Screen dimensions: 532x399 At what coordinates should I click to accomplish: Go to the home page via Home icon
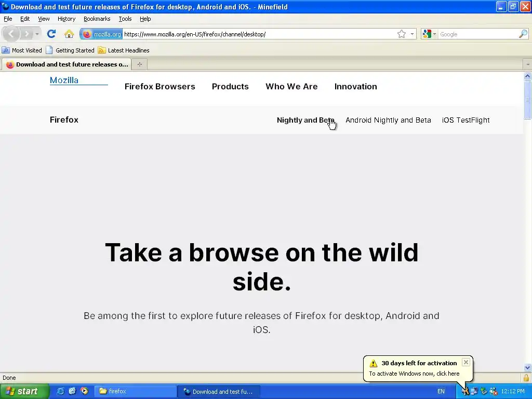69,34
